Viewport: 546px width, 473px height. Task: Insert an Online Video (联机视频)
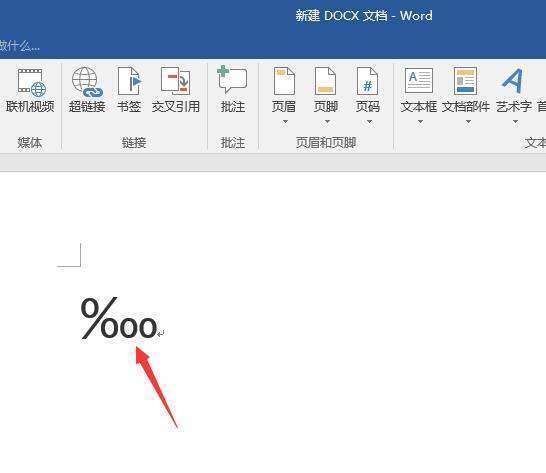click(30, 91)
